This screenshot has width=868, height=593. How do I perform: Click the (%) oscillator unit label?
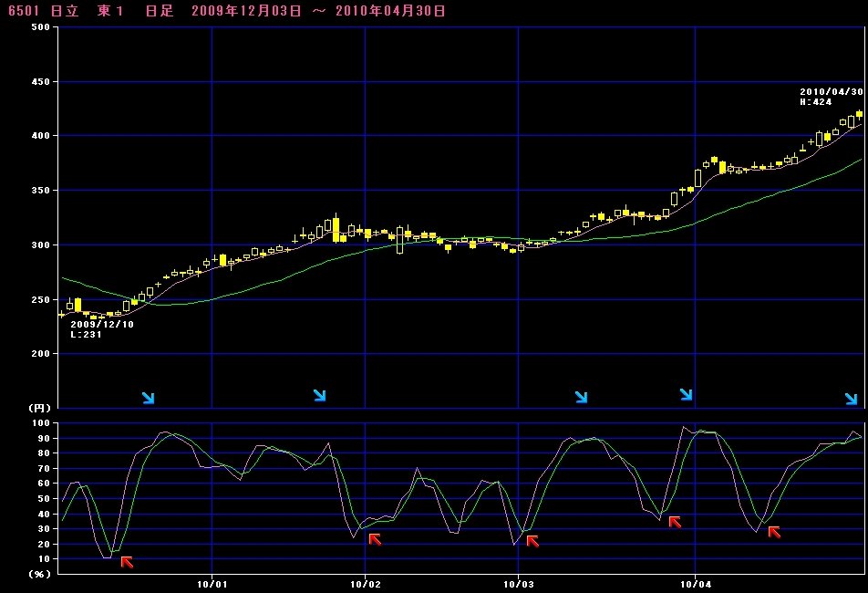coord(39,574)
